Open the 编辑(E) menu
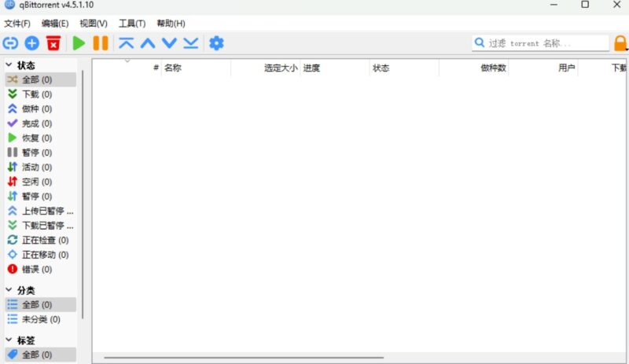Image resolution: width=629 pixels, height=364 pixels. [55, 24]
